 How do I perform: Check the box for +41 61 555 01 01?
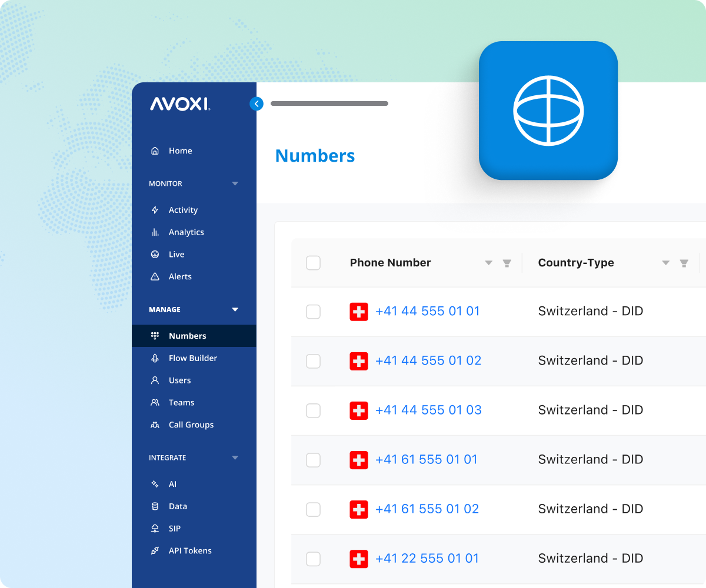click(313, 460)
